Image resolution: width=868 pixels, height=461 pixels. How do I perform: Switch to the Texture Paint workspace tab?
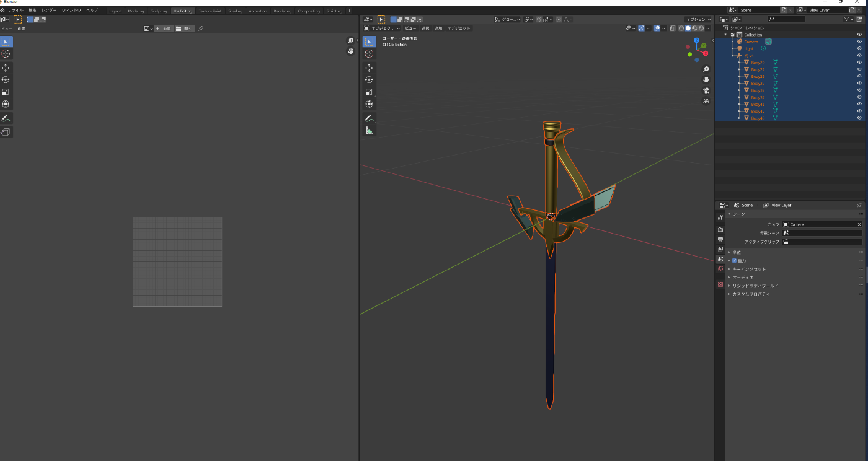(210, 11)
